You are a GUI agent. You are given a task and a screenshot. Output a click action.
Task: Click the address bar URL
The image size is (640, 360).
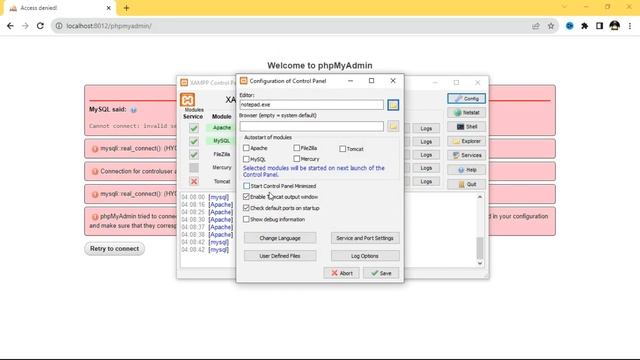(x=109, y=26)
